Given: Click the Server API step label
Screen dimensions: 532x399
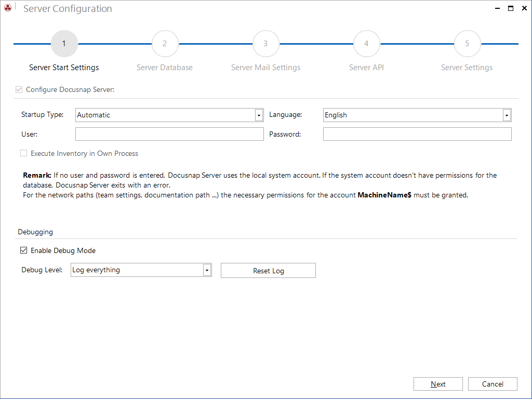Looking at the screenshot, I should point(366,68).
